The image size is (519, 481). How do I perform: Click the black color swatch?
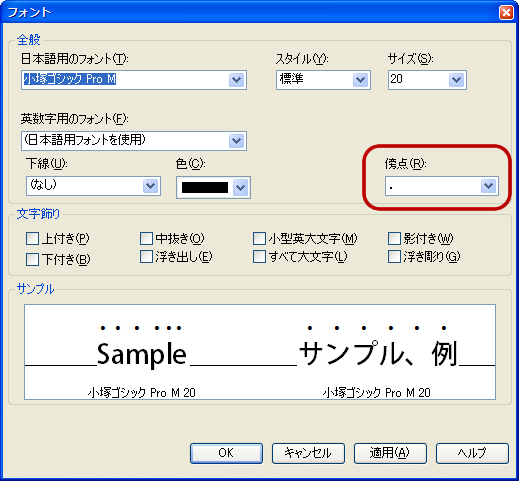click(x=205, y=188)
